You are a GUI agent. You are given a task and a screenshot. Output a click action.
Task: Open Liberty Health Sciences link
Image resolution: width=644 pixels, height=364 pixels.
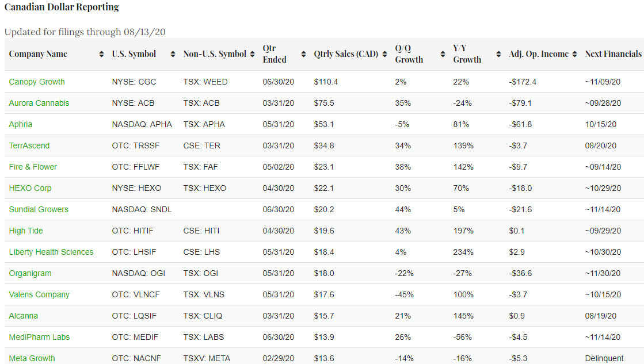(51, 252)
